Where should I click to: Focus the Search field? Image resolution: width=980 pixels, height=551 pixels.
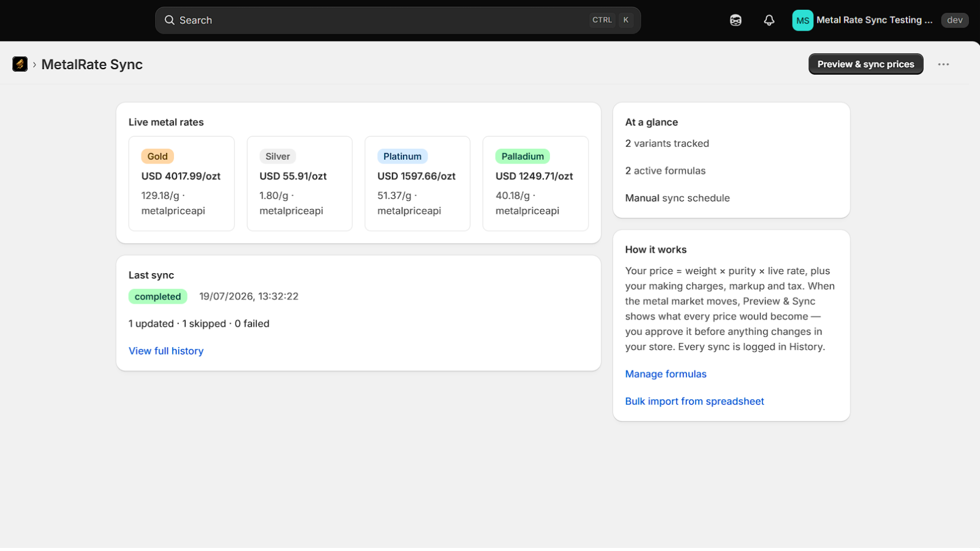click(398, 20)
